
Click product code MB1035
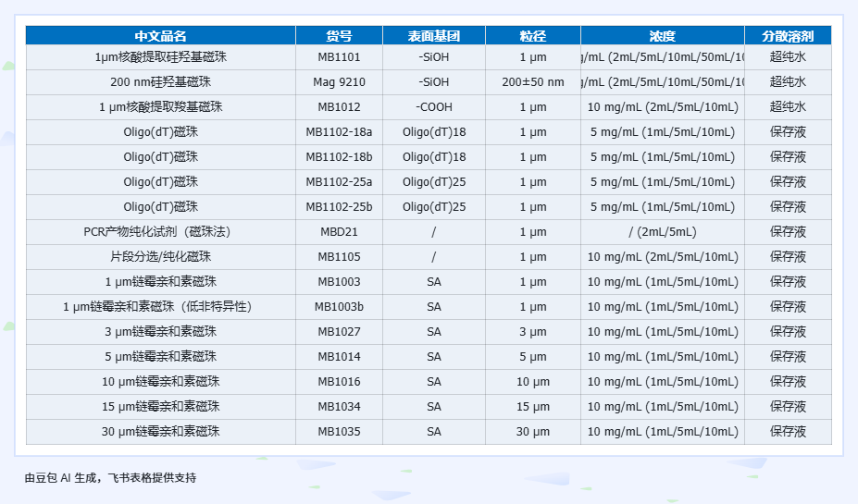point(339,432)
